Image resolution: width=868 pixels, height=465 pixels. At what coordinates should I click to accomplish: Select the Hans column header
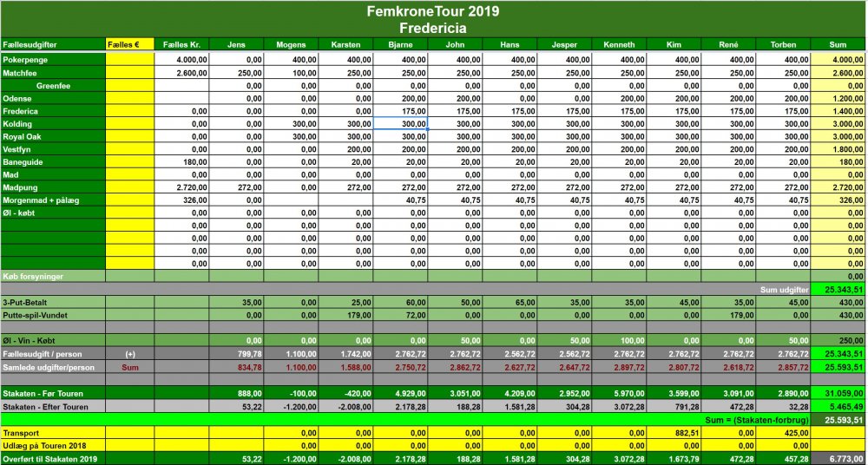(x=510, y=44)
